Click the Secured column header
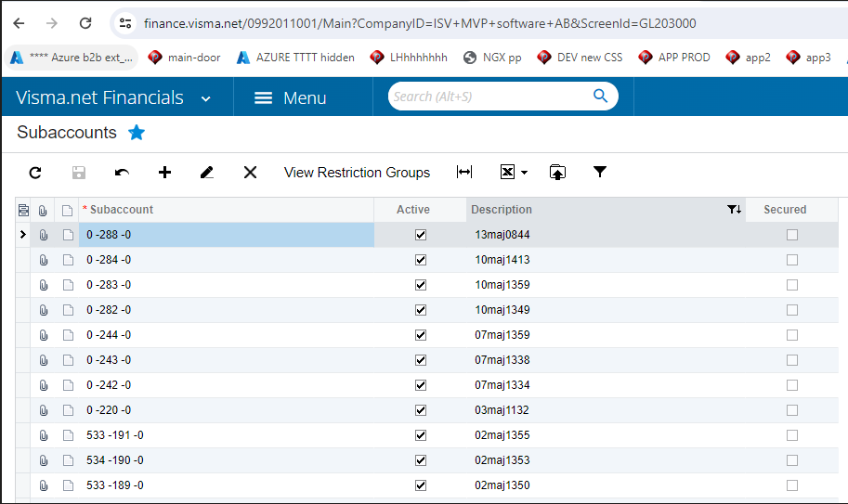Image resolution: width=848 pixels, height=504 pixels. pyautogui.click(x=785, y=210)
